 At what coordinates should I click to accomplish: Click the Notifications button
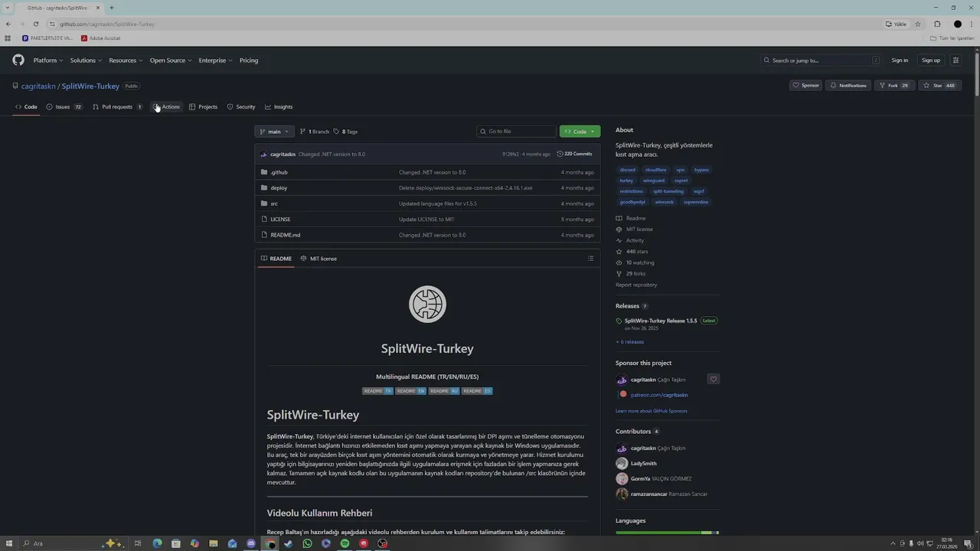tap(848, 86)
